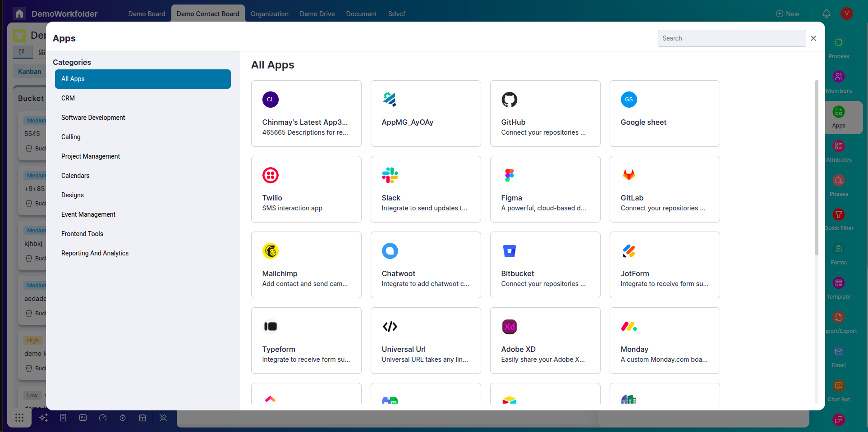Open the Forms sidebar icon

tap(838, 249)
